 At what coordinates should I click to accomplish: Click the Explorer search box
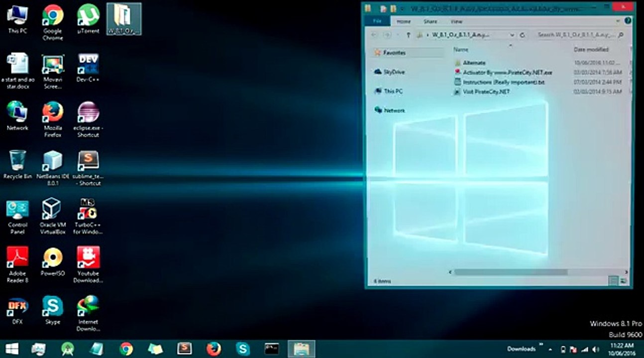[x=580, y=35]
